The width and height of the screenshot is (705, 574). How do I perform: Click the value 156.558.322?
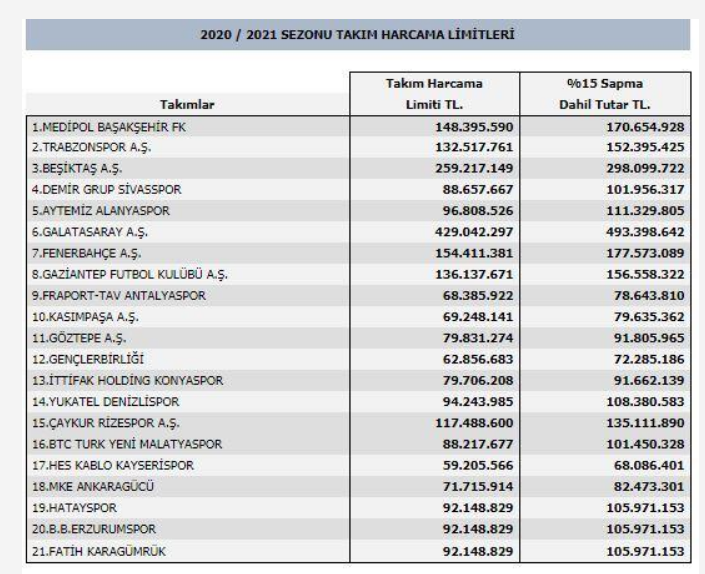(x=645, y=274)
